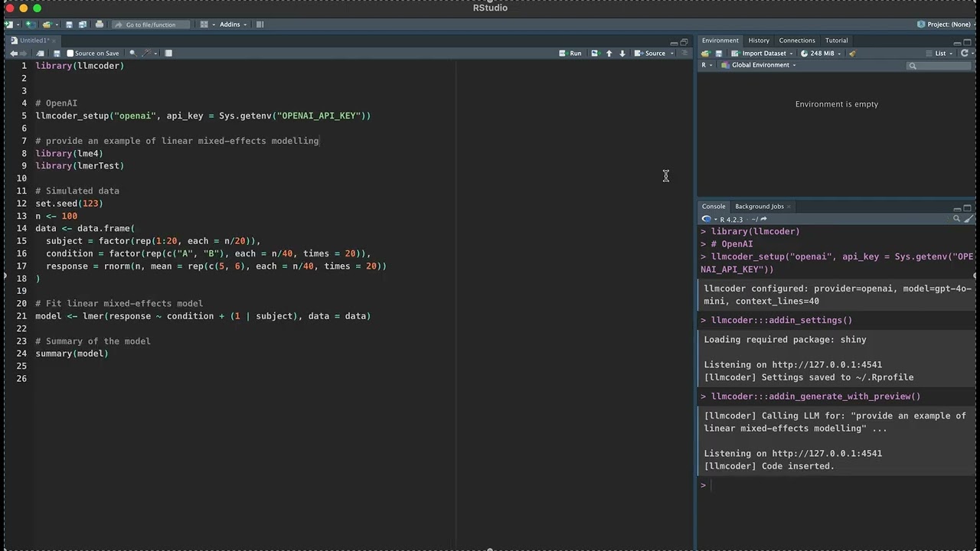Screen dimensions: 980x551
Task: Minimize the Console pane
Action: click(x=957, y=209)
